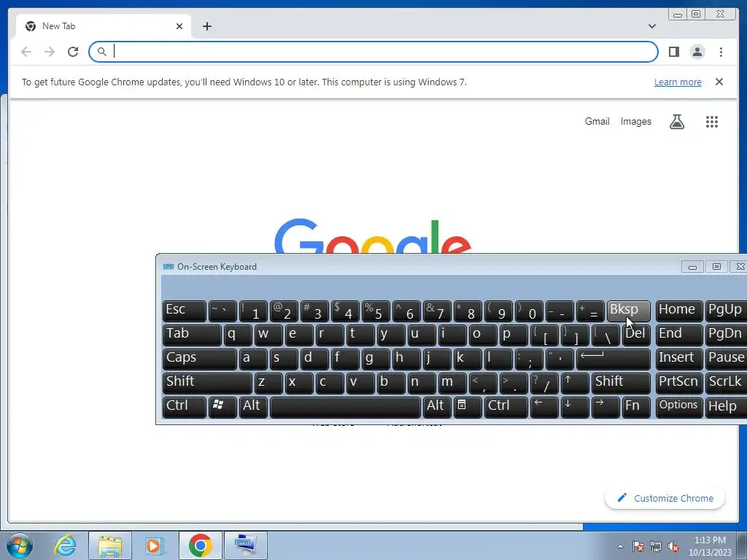Dismiss the Windows 7 update notice

tap(719, 82)
